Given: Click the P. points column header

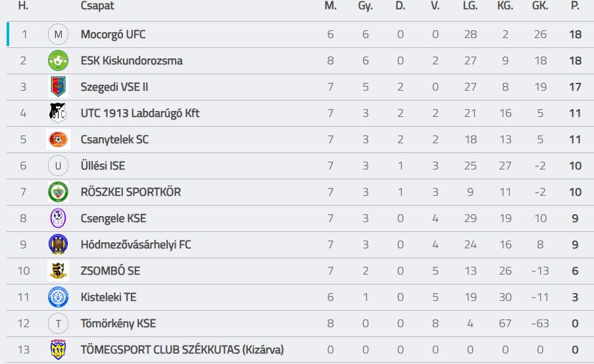Looking at the screenshot, I should (x=576, y=6).
